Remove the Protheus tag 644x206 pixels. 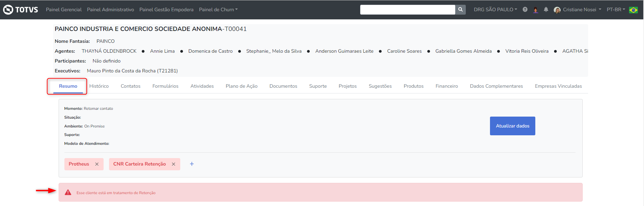tap(97, 164)
